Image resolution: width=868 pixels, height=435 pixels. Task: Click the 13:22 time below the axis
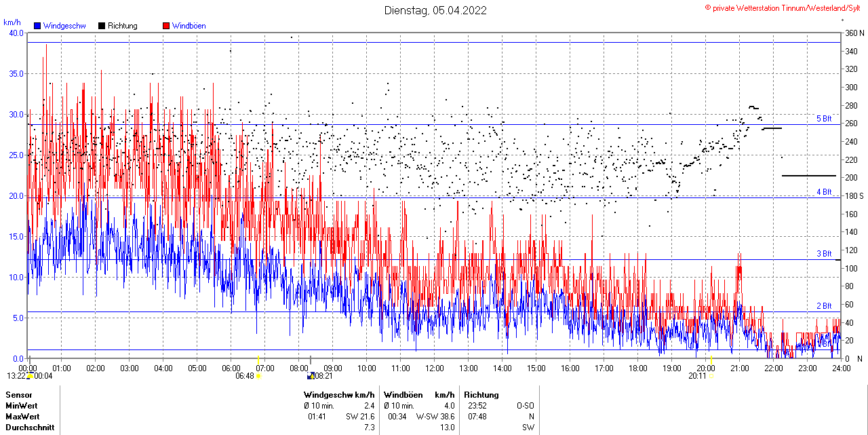[x=16, y=375]
